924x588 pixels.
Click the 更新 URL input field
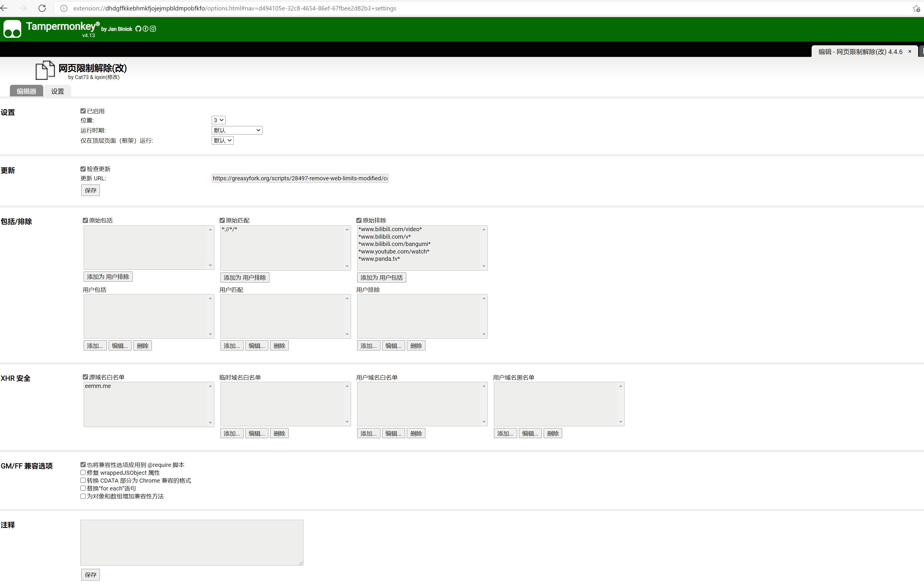pyautogui.click(x=300, y=178)
